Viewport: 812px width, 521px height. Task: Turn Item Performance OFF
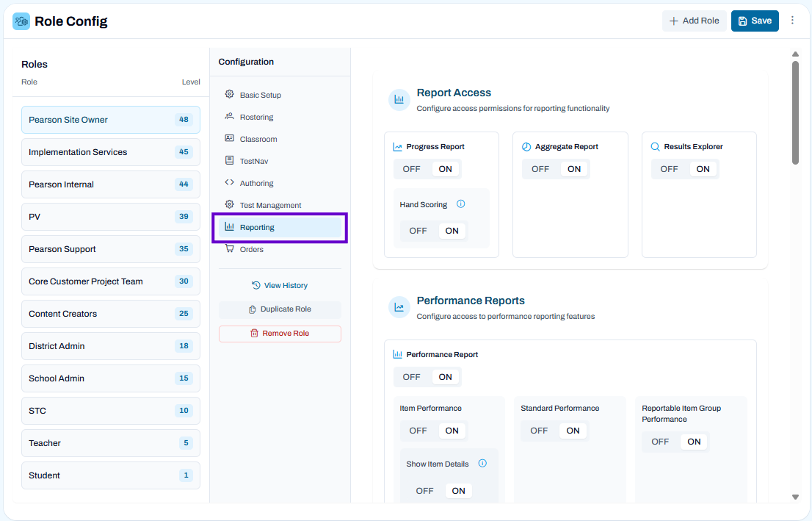coord(418,431)
